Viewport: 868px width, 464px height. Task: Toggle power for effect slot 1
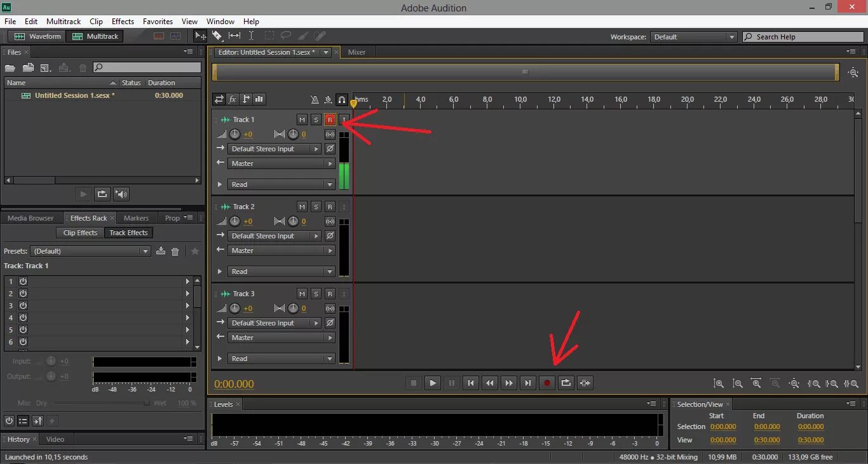[x=23, y=281]
